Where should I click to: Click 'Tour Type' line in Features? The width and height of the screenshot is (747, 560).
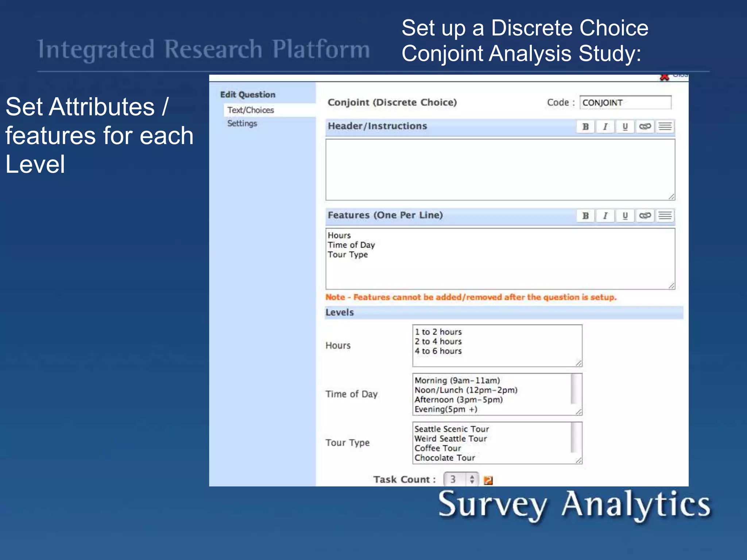(348, 254)
